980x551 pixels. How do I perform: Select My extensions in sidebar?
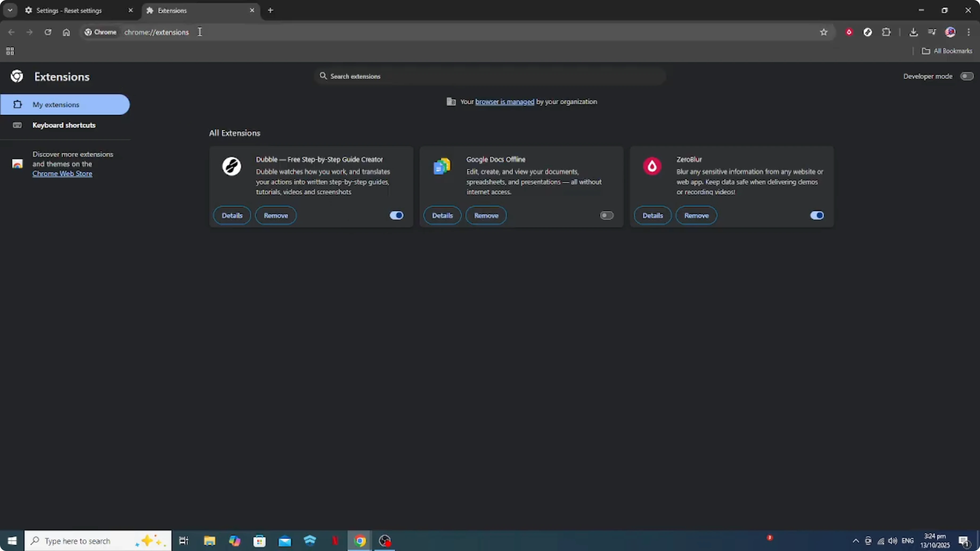65,105
